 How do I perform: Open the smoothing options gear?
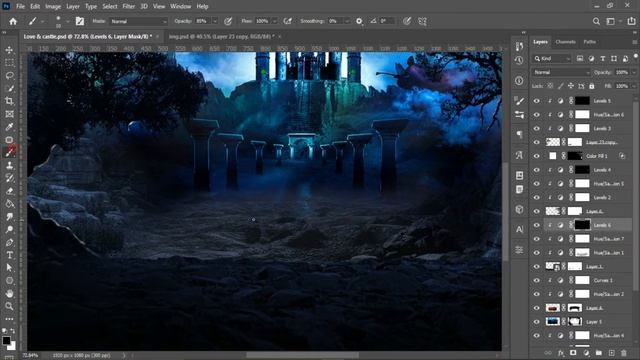359,21
